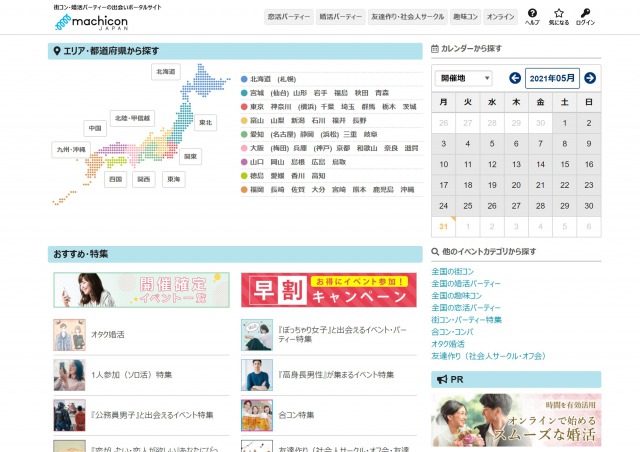This screenshot has width=640, height=452.
Task: Select calendar date 9
Action: pos(589,144)
